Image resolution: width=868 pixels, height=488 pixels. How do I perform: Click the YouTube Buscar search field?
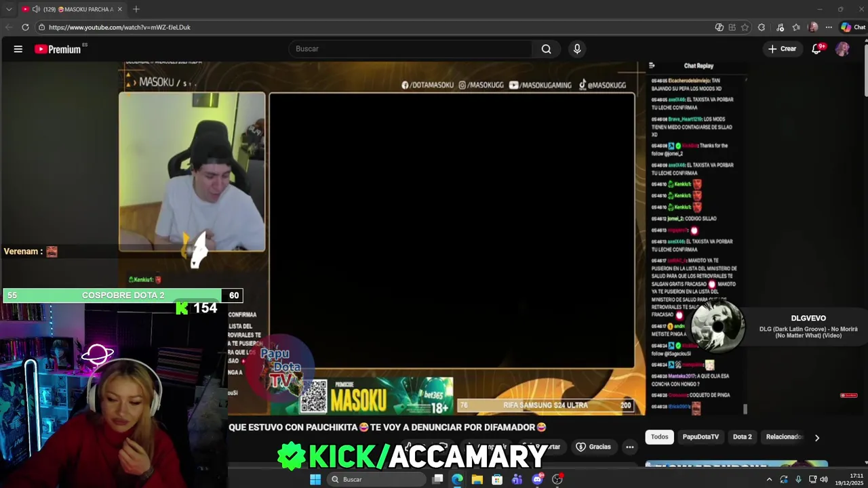point(411,49)
